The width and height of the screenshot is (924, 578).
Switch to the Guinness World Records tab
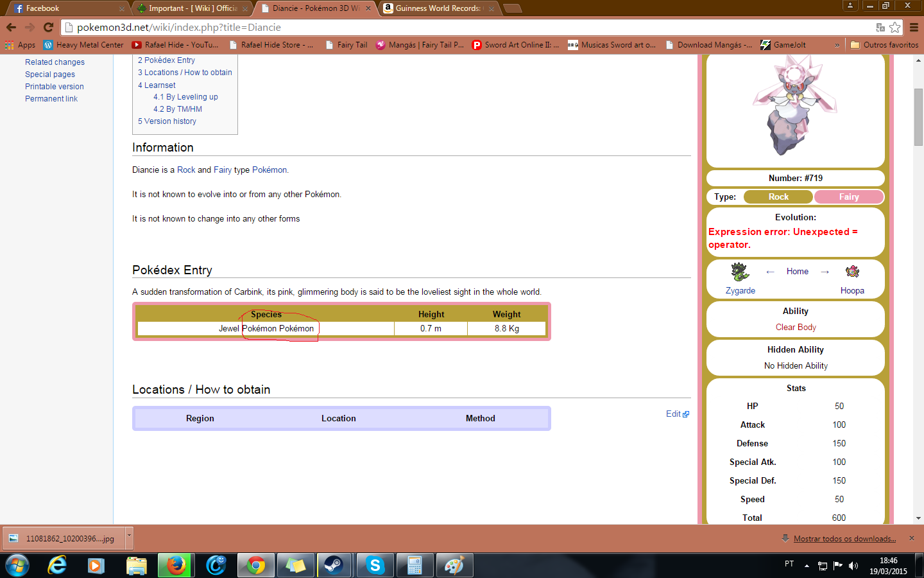click(x=438, y=8)
